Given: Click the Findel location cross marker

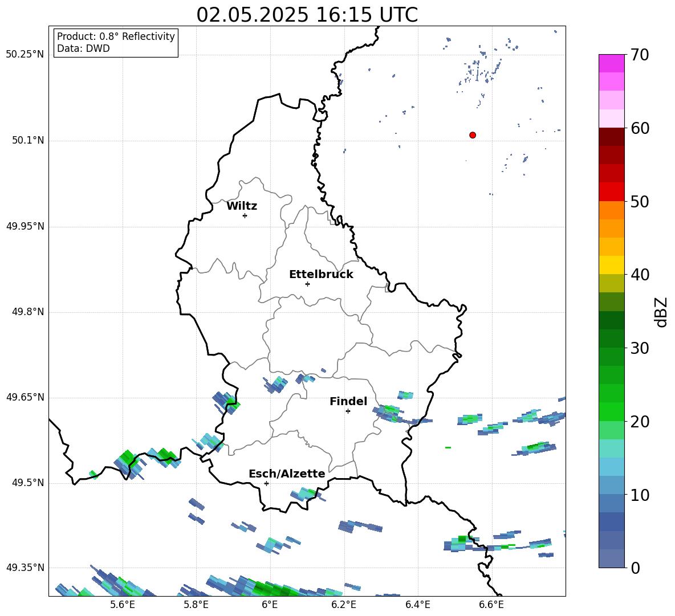Looking at the screenshot, I should tap(348, 411).
